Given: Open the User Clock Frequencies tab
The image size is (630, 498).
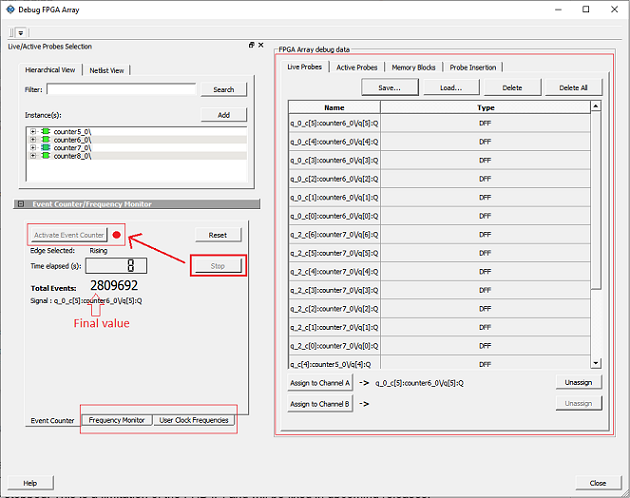Looking at the screenshot, I should click(x=192, y=420).
